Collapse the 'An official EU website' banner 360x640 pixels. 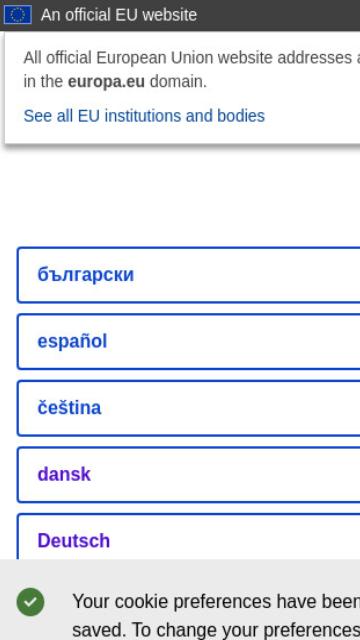[x=119, y=15]
